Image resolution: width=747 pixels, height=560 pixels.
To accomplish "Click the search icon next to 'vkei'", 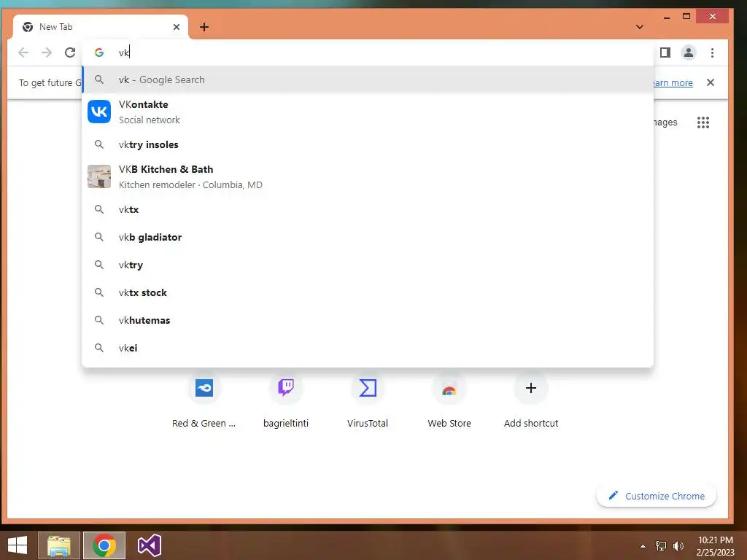I will [99, 348].
